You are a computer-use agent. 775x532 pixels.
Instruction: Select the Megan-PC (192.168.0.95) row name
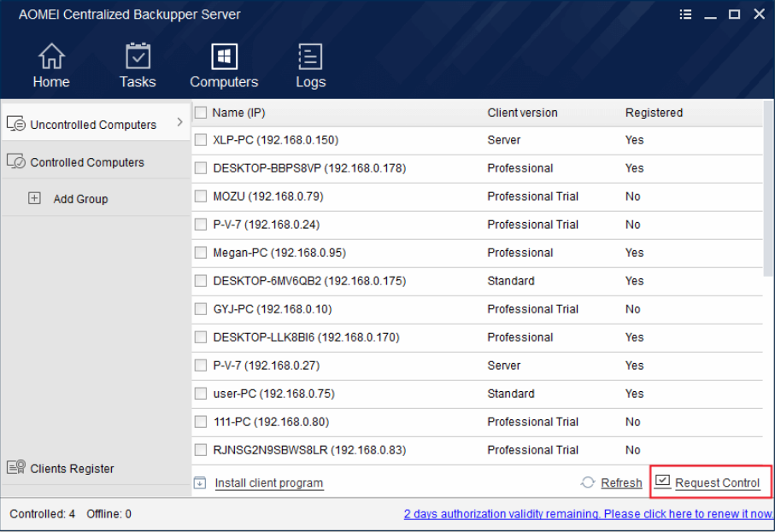tap(279, 253)
